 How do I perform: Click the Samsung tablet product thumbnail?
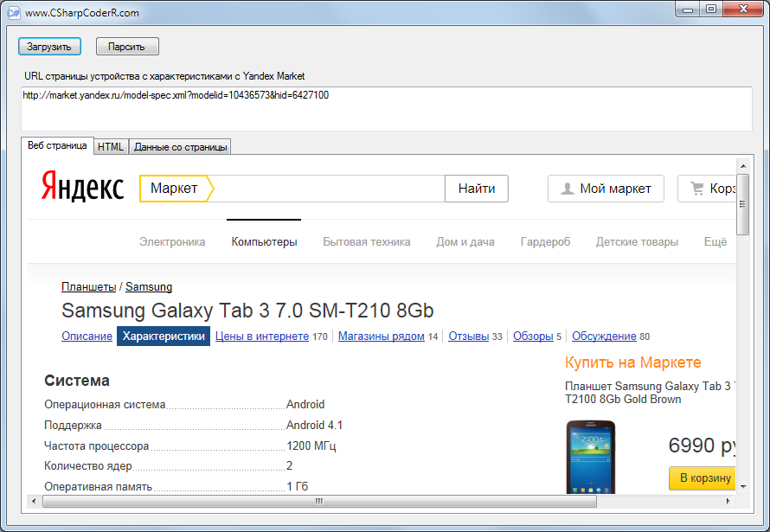590,457
